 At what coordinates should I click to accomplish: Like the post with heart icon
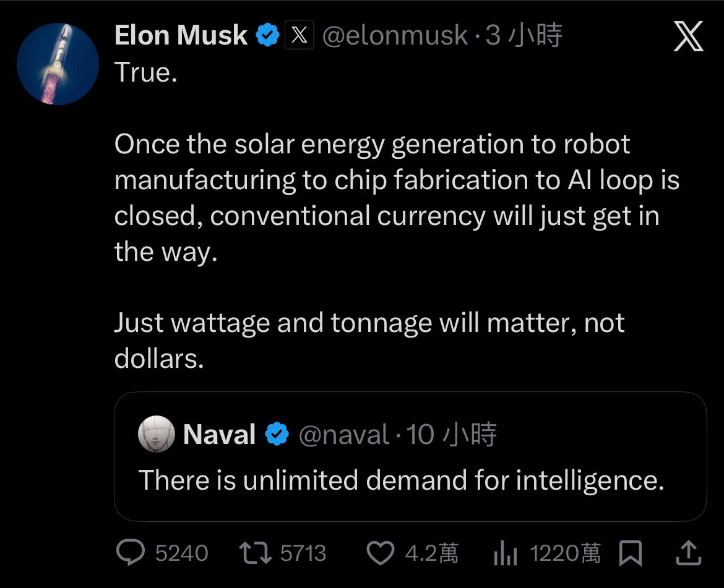click(380, 553)
